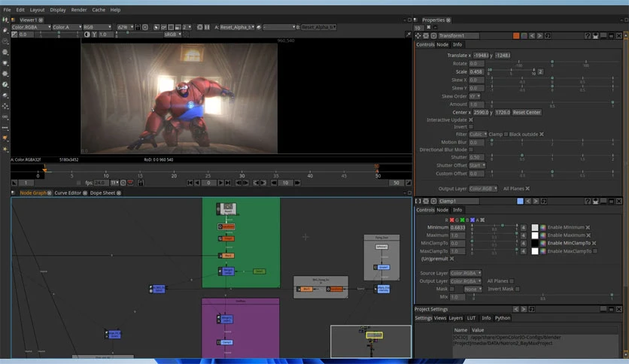
Task: Enable the Clamp checkbox beside Filter
Action: 506,135
